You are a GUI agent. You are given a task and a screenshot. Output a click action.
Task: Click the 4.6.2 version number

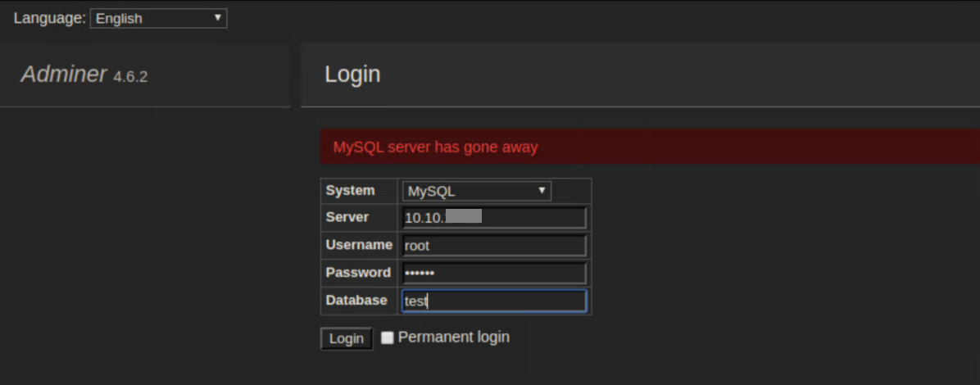pos(130,77)
